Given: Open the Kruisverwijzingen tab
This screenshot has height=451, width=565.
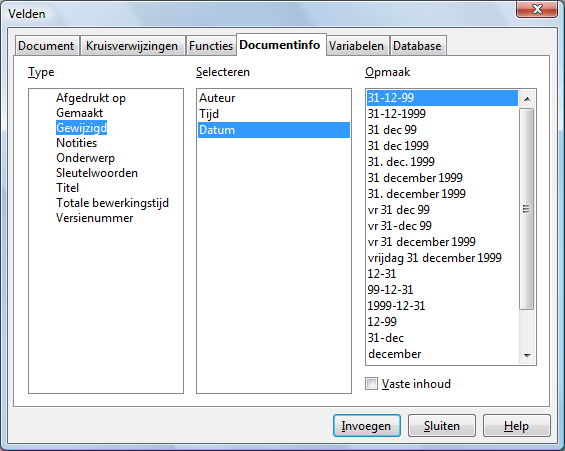Looking at the screenshot, I should (132, 46).
